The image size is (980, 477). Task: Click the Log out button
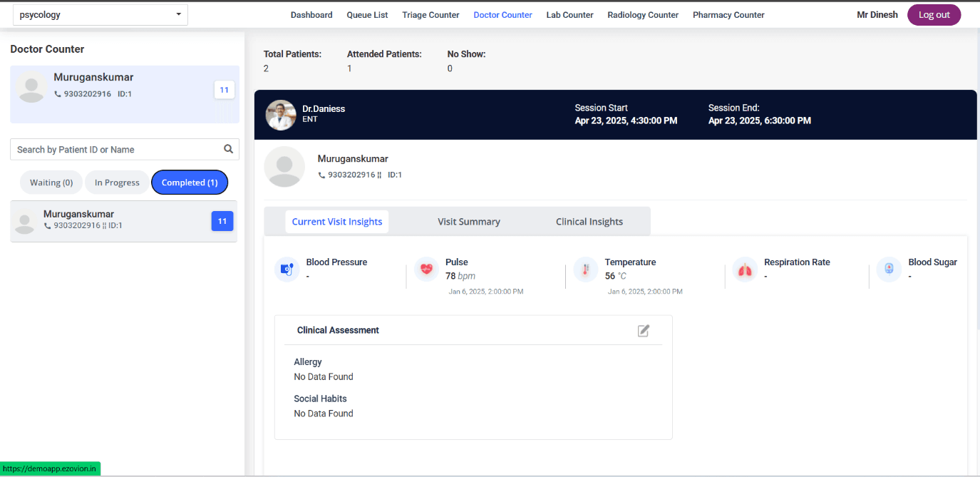pos(934,15)
